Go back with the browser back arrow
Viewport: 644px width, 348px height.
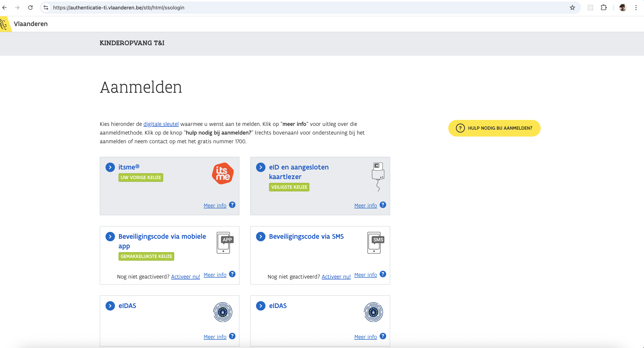[5, 7]
